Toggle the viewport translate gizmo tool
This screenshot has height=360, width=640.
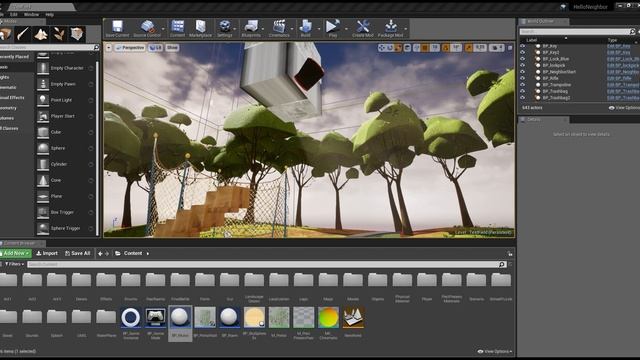click(382, 48)
